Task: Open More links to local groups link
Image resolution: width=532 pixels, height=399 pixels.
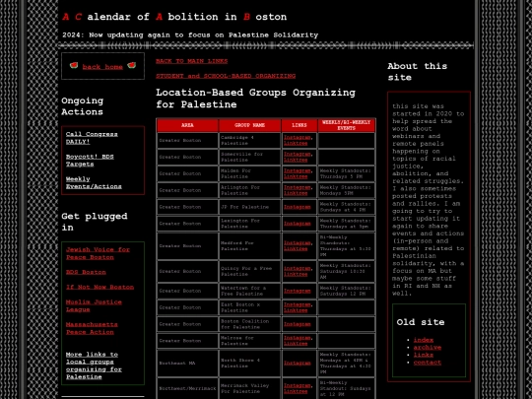Action: 94,366
